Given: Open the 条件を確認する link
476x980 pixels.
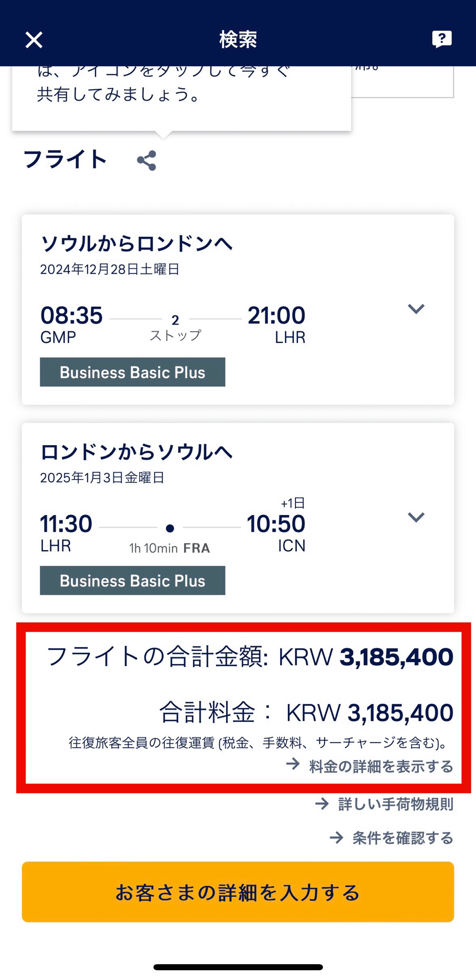Looking at the screenshot, I should pyautogui.click(x=403, y=838).
